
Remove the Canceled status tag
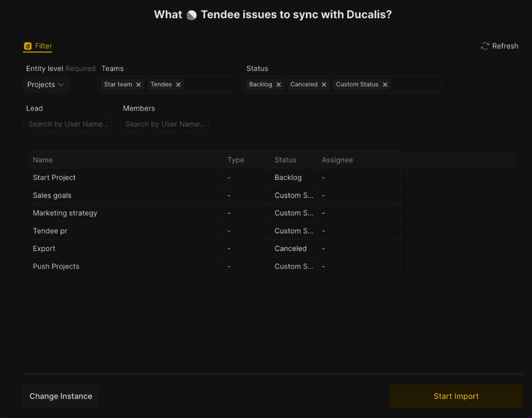pos(324,85)
